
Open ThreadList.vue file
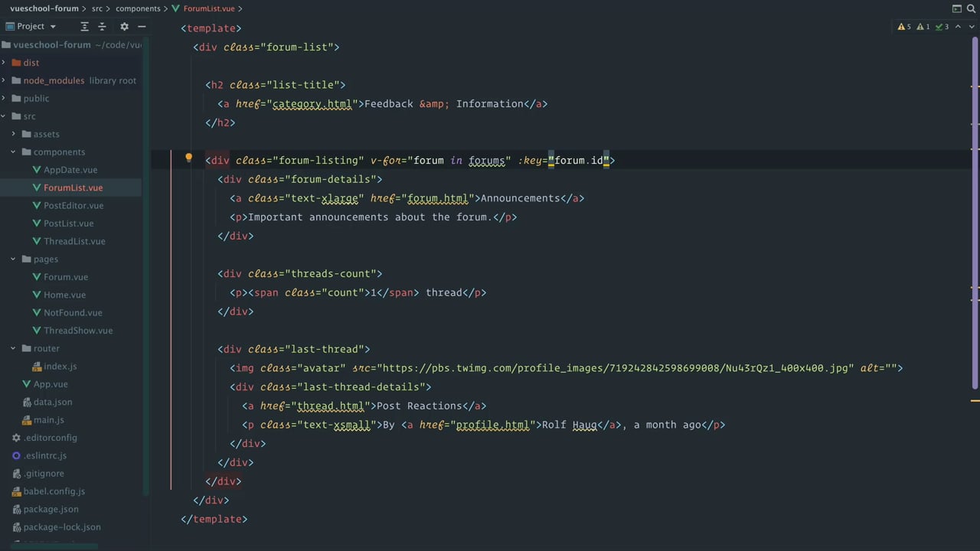pyautogui.click(x=74, y=241)
